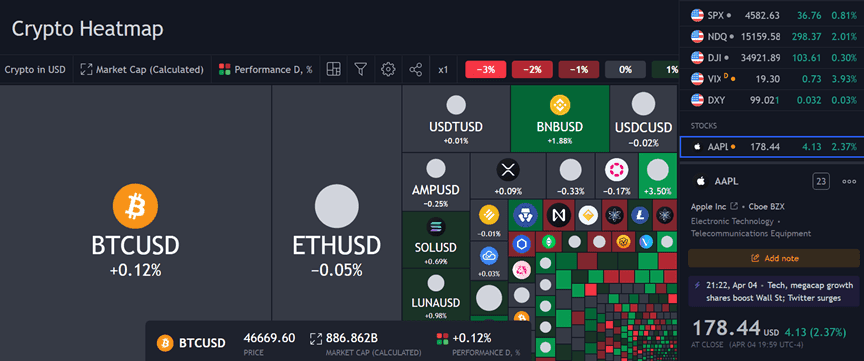The image size is (864, 361).
Task: Click the white Binance-style logo tile
Action: 588,215
